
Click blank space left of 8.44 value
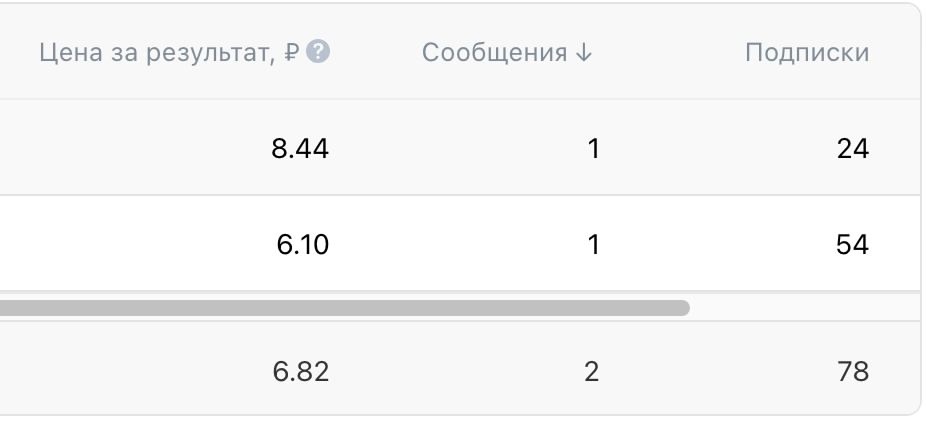click(x=120, y=149)
